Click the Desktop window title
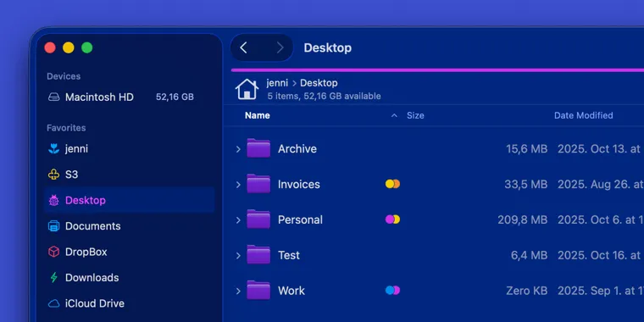The image size is (644, 322). click(x=327, y=48)
